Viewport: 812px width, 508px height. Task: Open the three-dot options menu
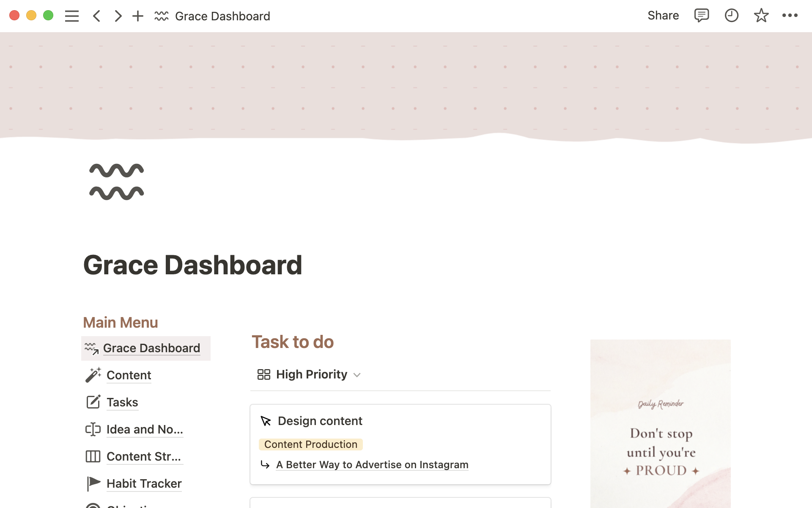(790, 16)
